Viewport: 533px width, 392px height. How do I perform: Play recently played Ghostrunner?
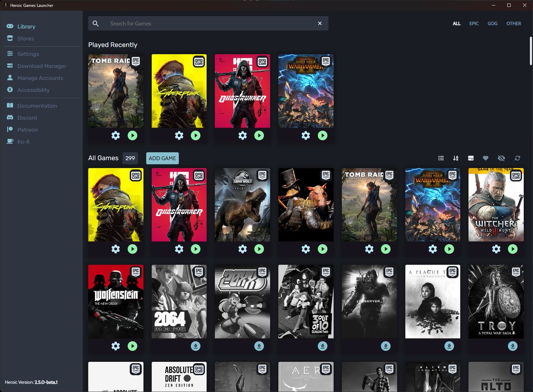[259, 135]
